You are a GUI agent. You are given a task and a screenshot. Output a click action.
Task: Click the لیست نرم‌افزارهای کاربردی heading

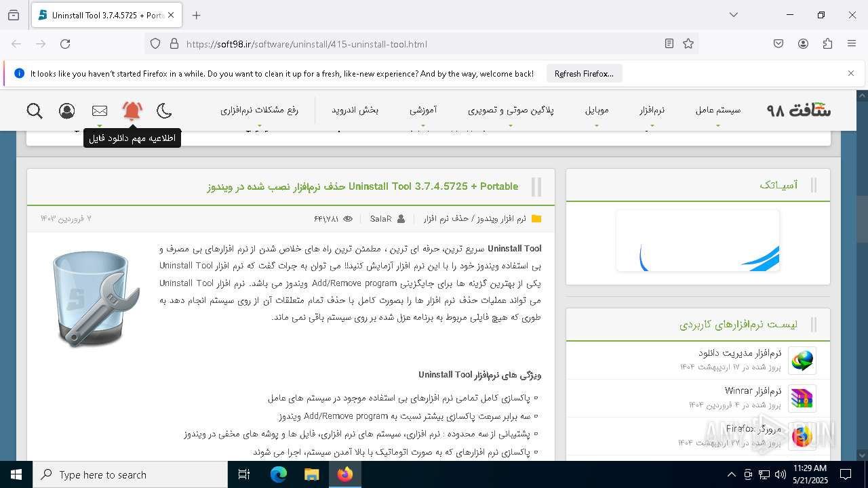tap(738, 325)
